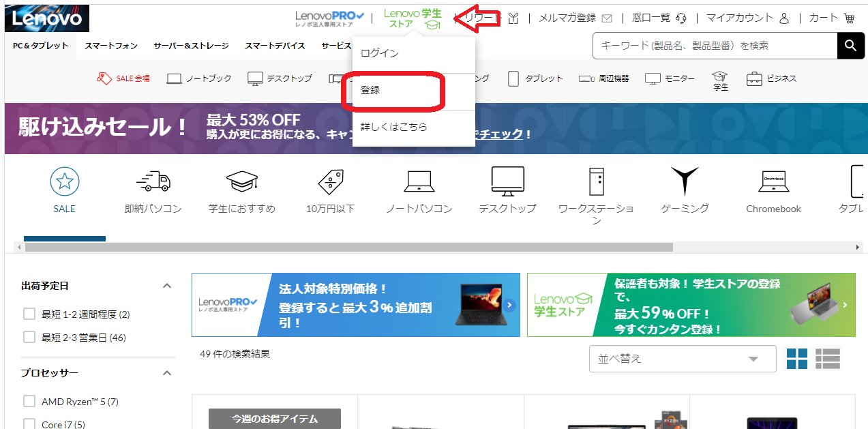
Task: Check Core i7 filter
Action: (x=29, y=424)
